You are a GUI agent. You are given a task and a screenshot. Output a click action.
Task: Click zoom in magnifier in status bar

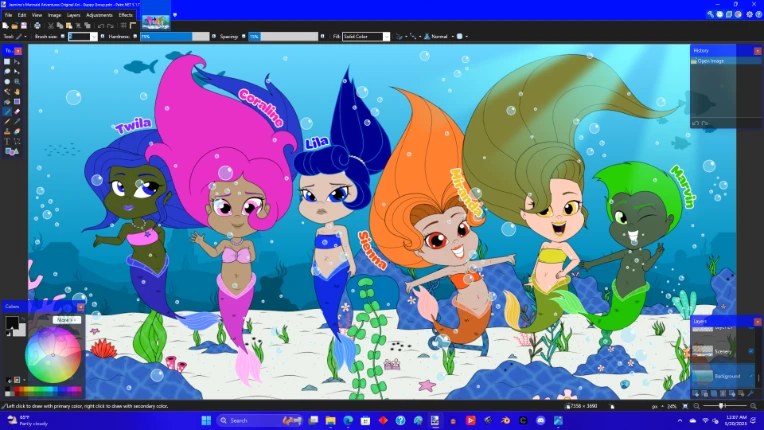(x=753, y=406)
